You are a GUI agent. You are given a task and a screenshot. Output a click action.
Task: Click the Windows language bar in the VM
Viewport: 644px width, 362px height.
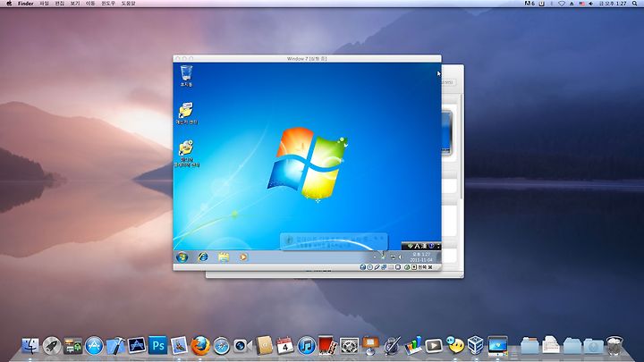click(421, 246)
